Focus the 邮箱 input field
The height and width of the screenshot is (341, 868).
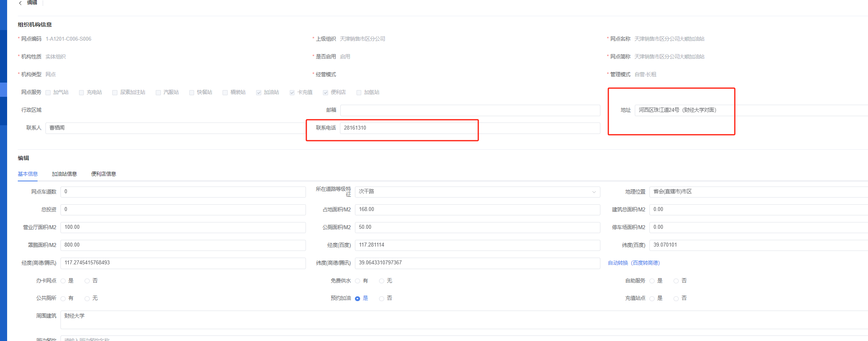coord(470,110)
